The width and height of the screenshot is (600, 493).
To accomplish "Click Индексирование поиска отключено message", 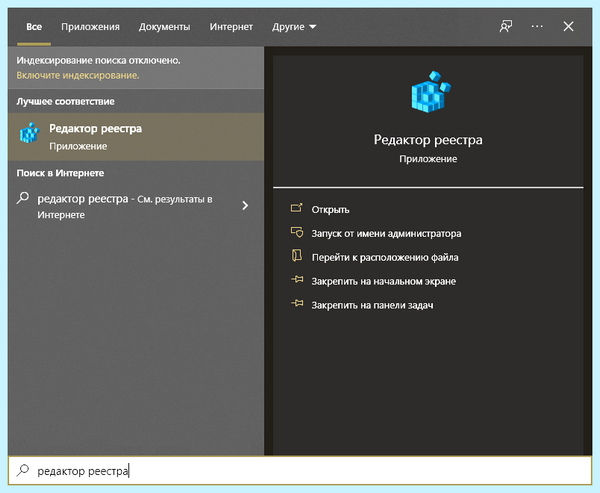I will pyautogui.click(x=98, y=60).
